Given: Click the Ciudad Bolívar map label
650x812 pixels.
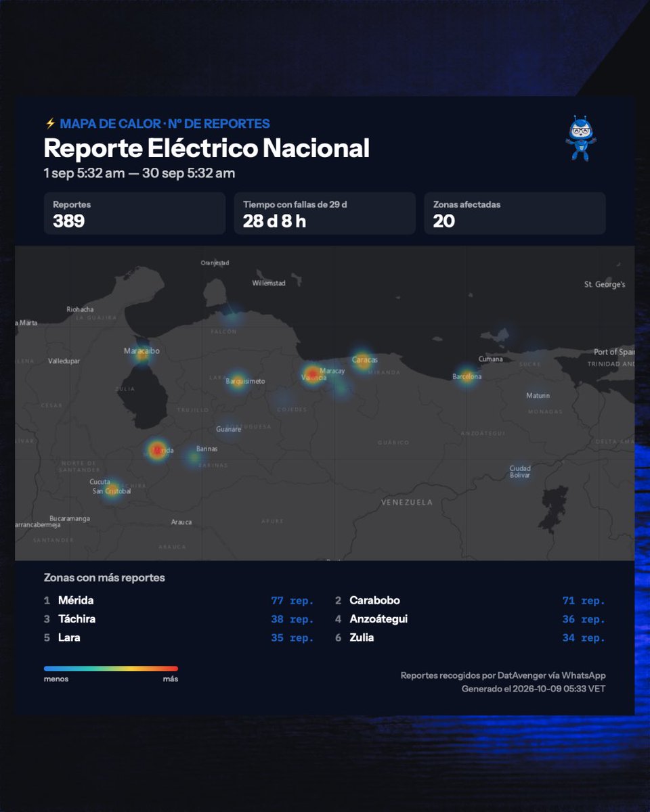Looking at the screenshot, I should [520, 472].
